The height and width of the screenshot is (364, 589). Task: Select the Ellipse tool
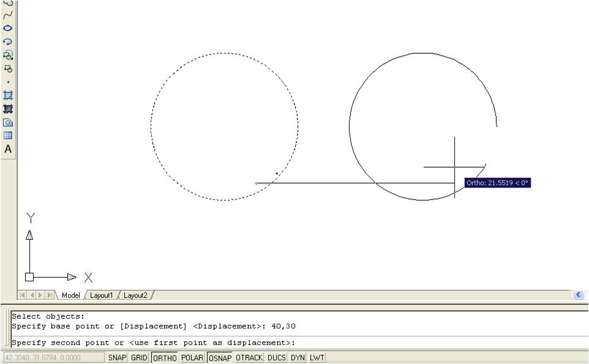click(8, 28)
